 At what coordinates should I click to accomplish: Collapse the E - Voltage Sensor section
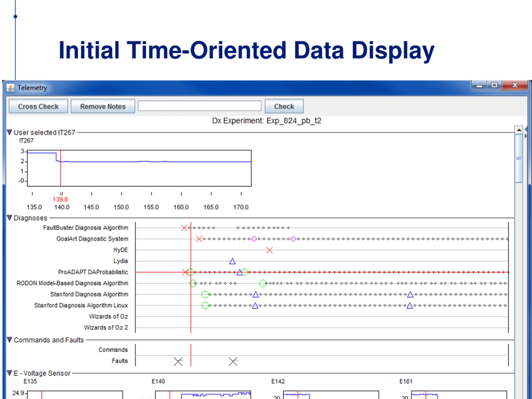coord(9,373)
